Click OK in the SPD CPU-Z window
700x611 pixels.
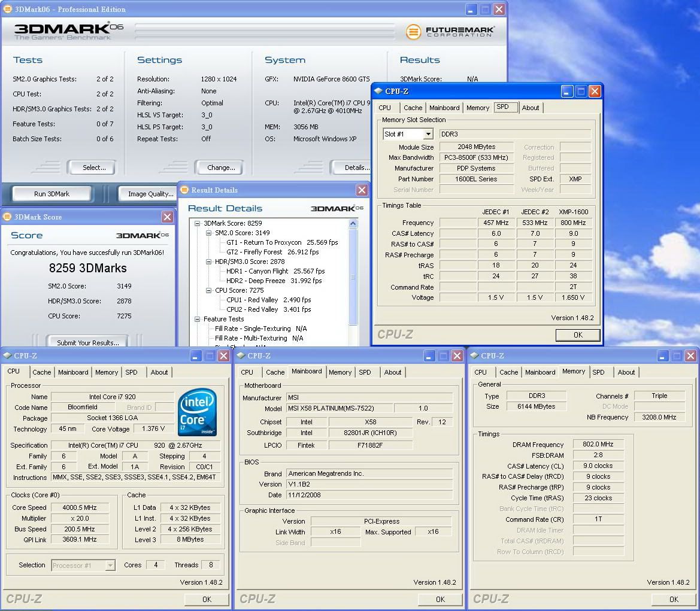[x=578, y=335]
